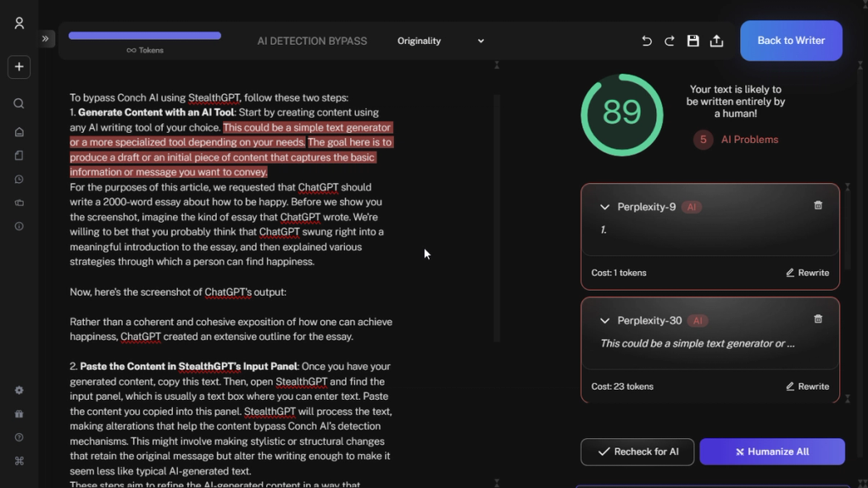Click the tokens progress bar
868x488 pixels.
point(145,36)
